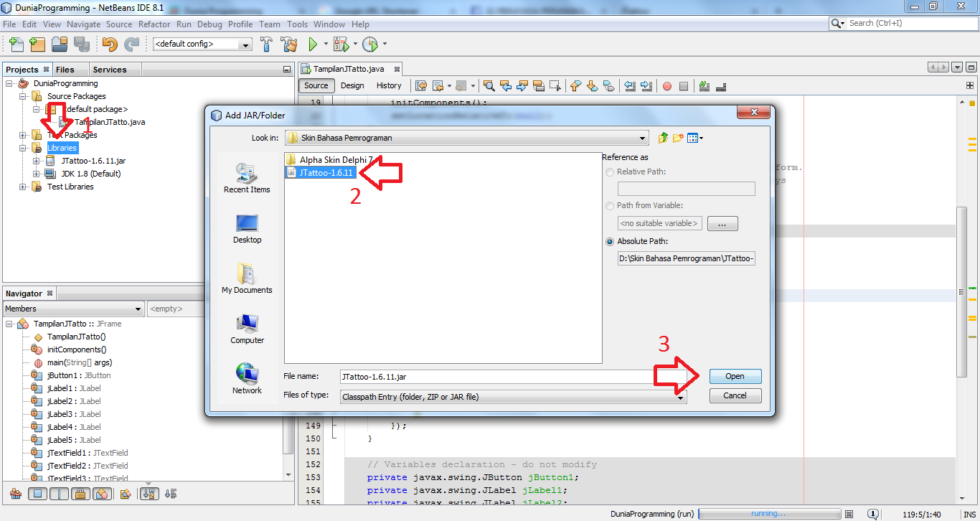Click the Stop Macro Recording square icon
980x521 pixels.
point(684,86)
